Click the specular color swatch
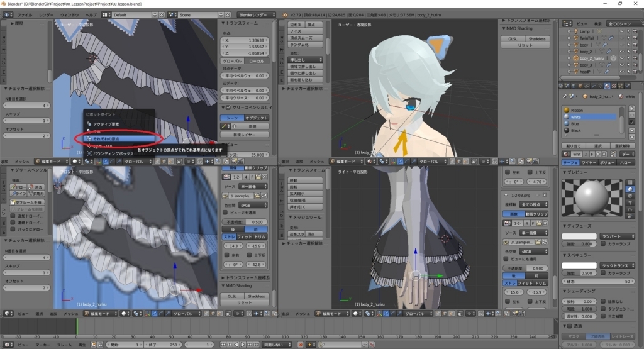This screenshot has height=349, width=644. [579, 265]
